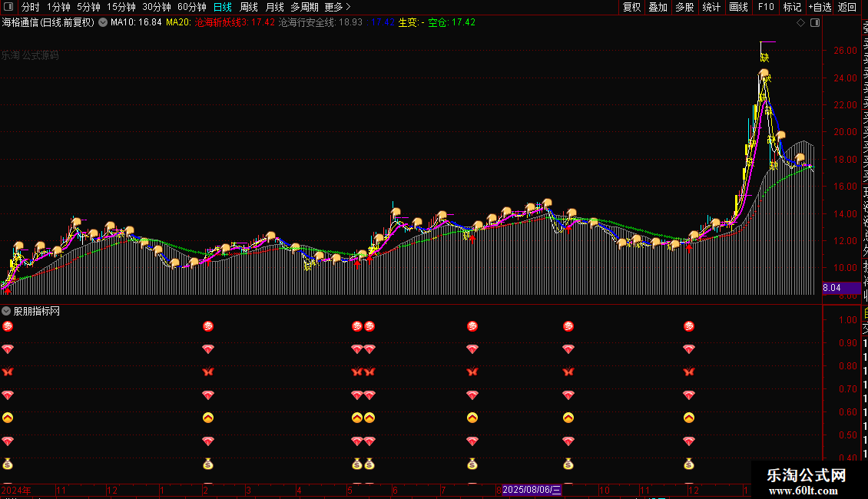Toggle 复权 price adjustment
The width and height of the screenshot is (868, 499).
pos(631,7)
